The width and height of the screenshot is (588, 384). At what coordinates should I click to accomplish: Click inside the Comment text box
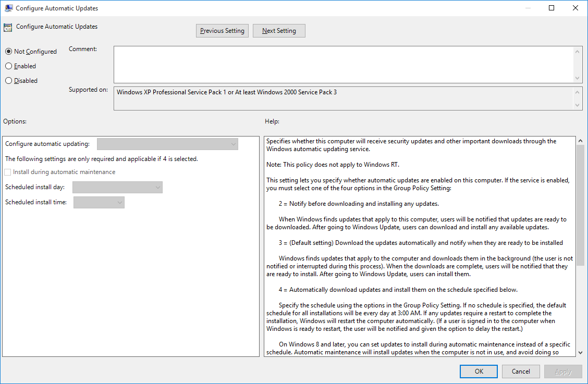(344, 65)
